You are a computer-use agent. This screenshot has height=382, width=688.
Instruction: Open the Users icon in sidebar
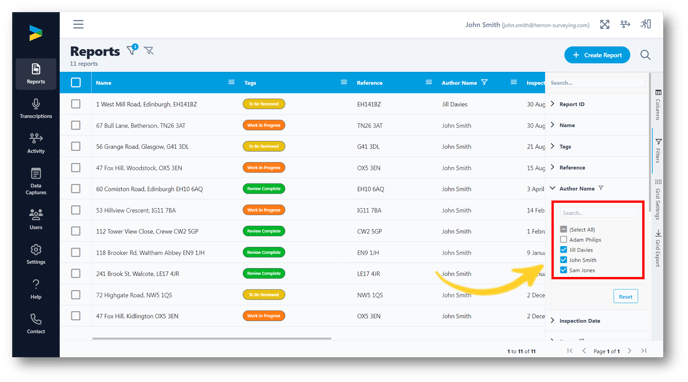[x=36, y=214]
